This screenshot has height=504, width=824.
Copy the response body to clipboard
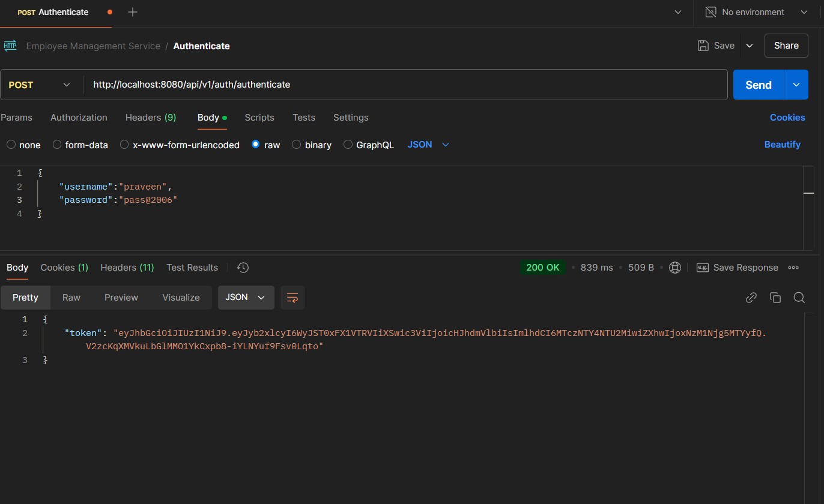(x=775, y=298)
